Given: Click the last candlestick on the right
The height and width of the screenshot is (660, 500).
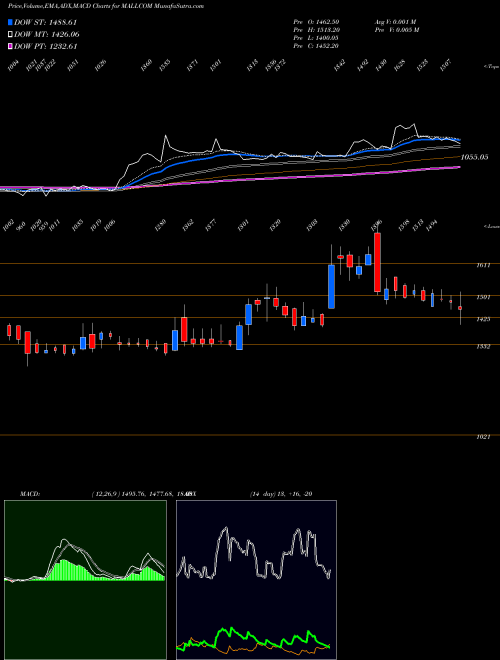Looking at the screenshot, I should (460, 308).
